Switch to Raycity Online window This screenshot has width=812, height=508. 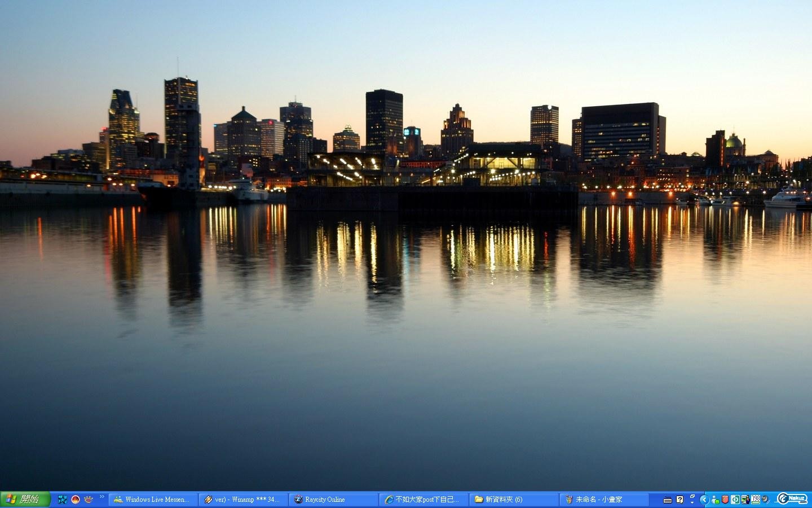[333, 500]
